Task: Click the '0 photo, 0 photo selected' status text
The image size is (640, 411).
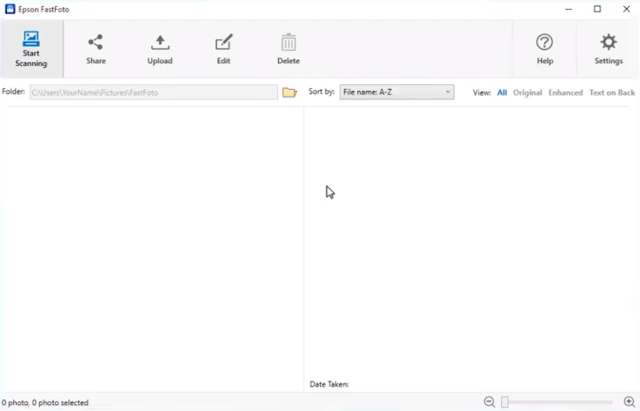Action: pyautogui.click(x=45, y=402)
